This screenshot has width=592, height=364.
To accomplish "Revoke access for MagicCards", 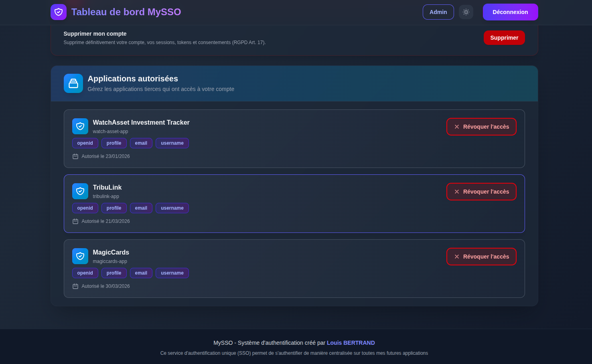I will 481,257.
